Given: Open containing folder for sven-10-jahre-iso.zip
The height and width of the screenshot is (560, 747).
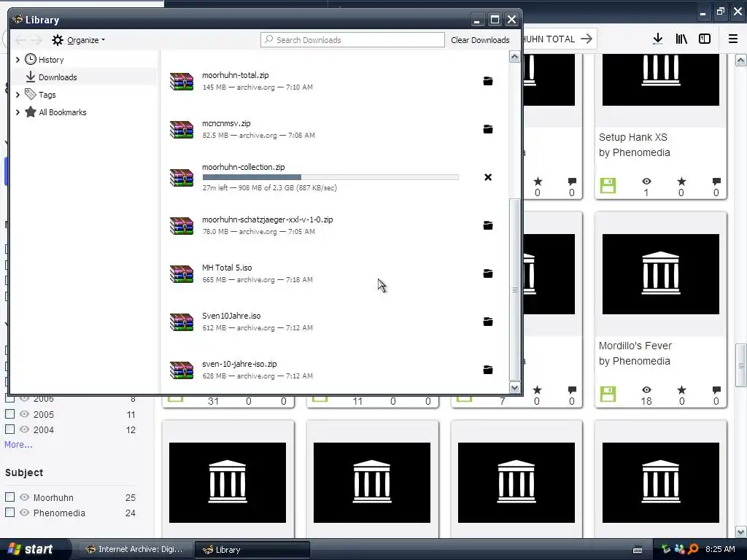Looking at the screenshot, I should (488, 370).
